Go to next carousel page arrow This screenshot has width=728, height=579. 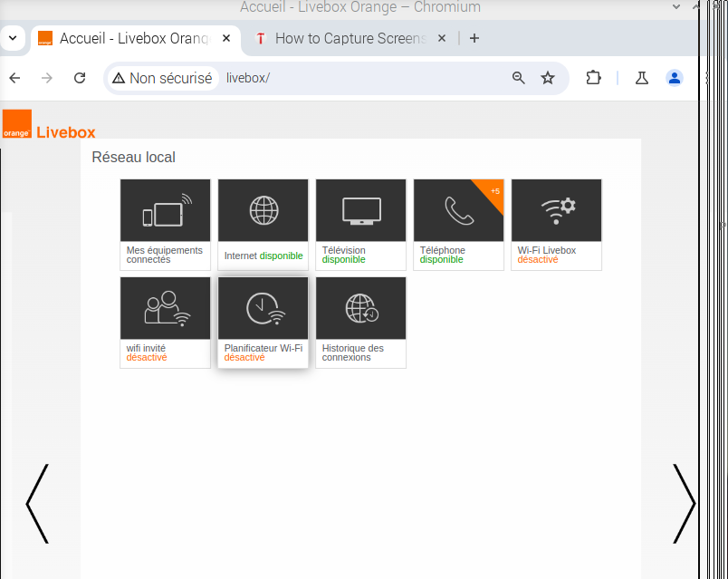point(684,504)
